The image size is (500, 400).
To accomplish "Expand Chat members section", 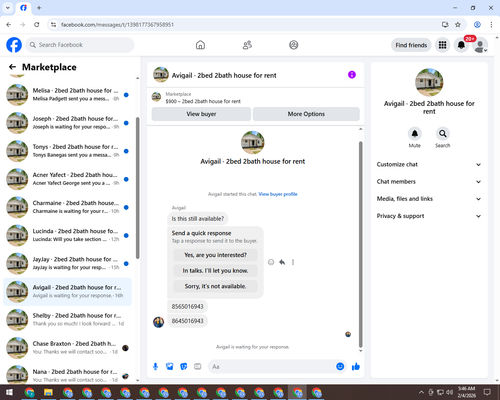I will point(429,182).
